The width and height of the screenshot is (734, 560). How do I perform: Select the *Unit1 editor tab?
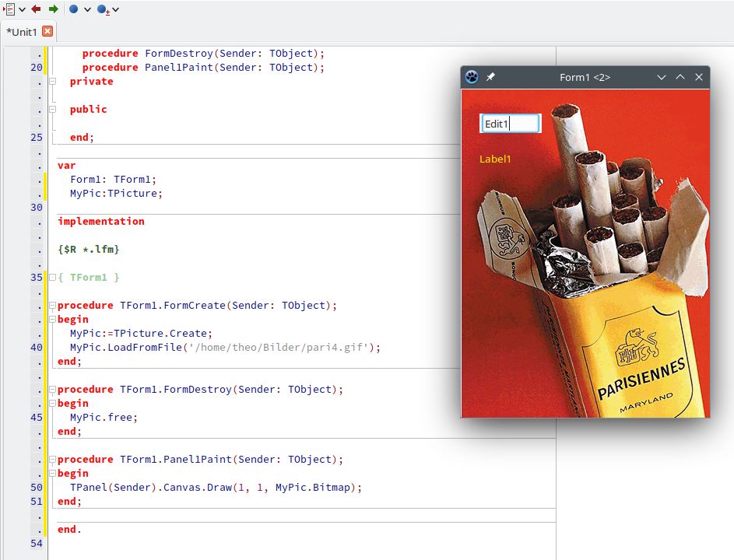click(22, 32)
